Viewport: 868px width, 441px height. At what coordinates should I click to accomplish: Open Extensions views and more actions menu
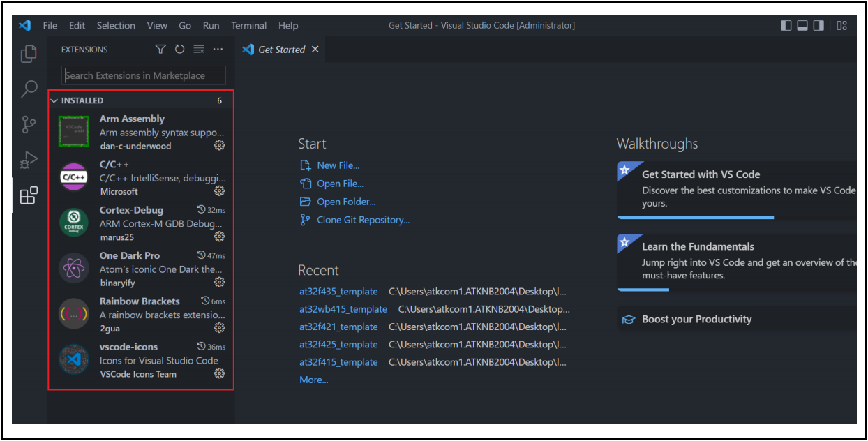point(218,50)
